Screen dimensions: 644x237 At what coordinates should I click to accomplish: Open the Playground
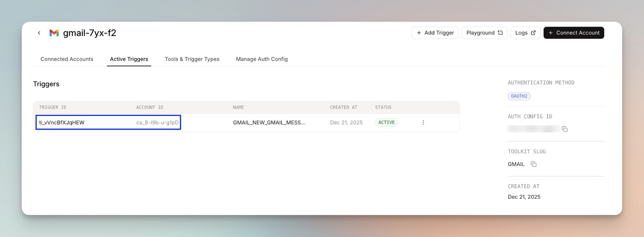click(x=484, y=33)
